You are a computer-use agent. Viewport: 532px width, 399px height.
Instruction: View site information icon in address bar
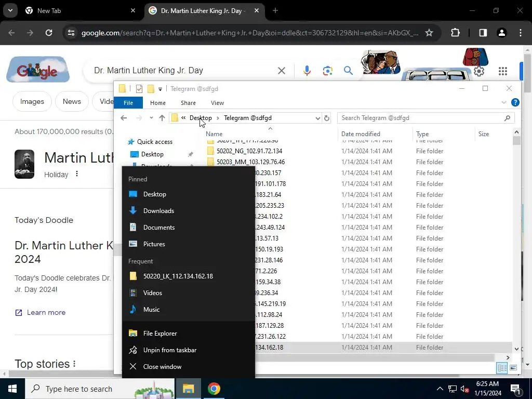point(71,33)
